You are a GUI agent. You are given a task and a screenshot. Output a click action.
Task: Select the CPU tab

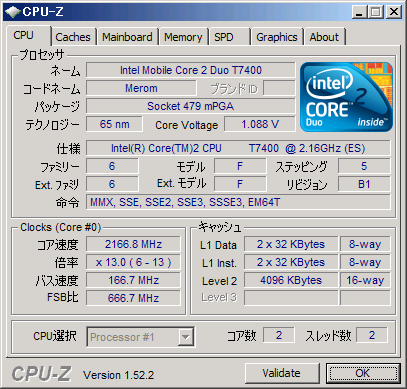[x=28, y=35]
